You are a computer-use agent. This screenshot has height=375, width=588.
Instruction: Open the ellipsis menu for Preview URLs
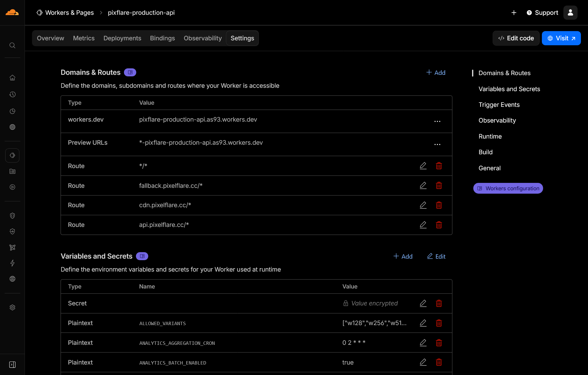pos(438,144)
